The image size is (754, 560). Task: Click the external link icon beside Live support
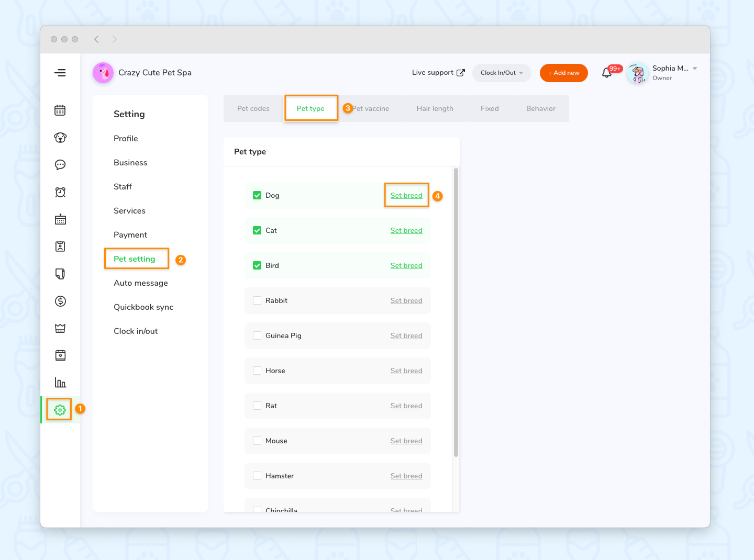tap(461, 73)
